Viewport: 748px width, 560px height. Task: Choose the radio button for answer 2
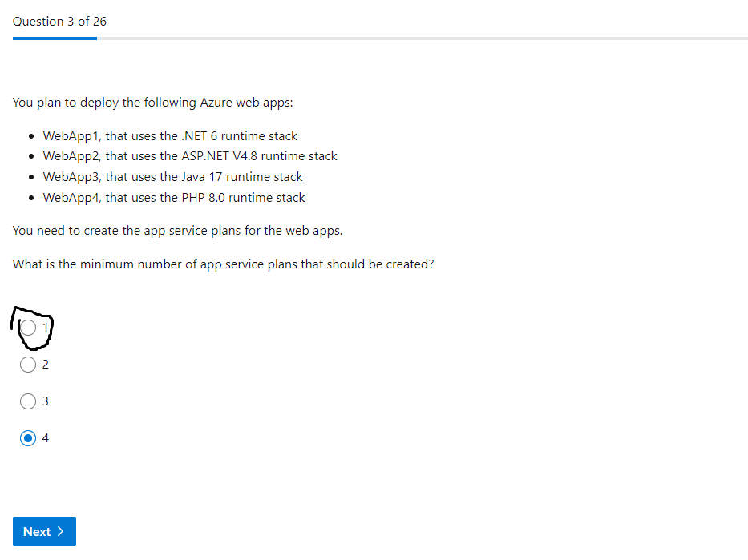(x=28, y=365)
